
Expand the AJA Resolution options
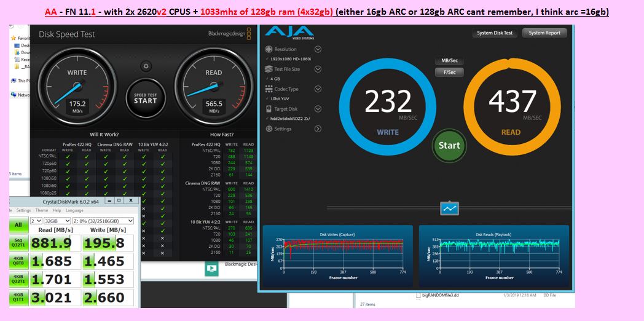pos(318,49)
